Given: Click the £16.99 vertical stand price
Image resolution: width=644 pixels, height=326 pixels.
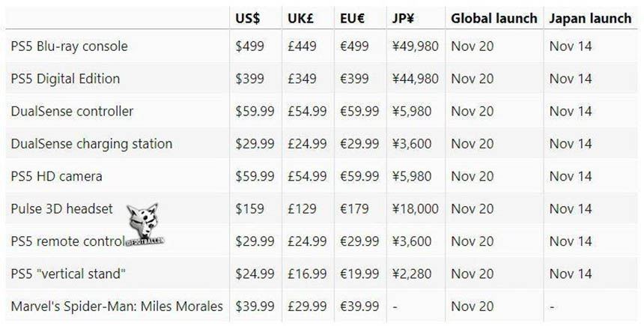Looking at the screenshot, I should (306, 274).
